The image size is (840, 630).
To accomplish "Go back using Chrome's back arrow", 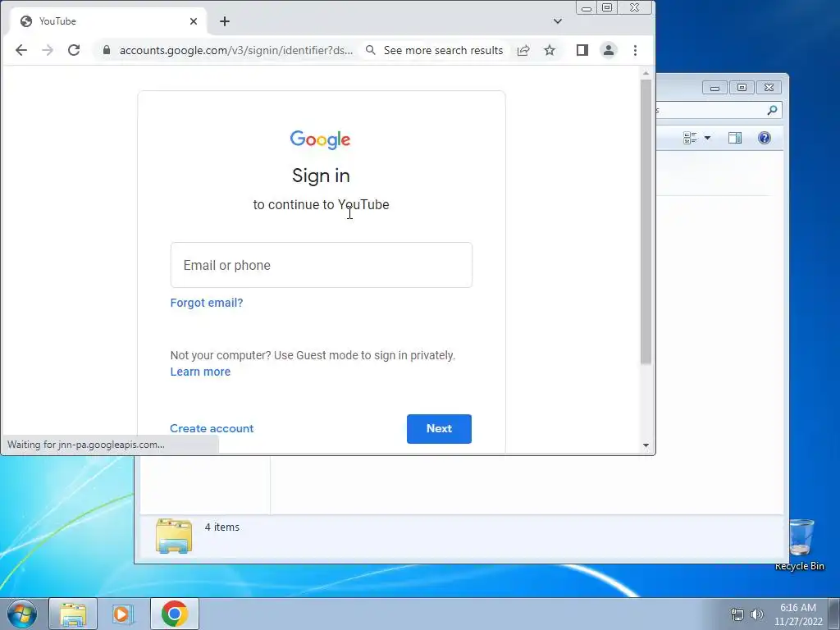I will pyautogui.click(x=21, y=50).
